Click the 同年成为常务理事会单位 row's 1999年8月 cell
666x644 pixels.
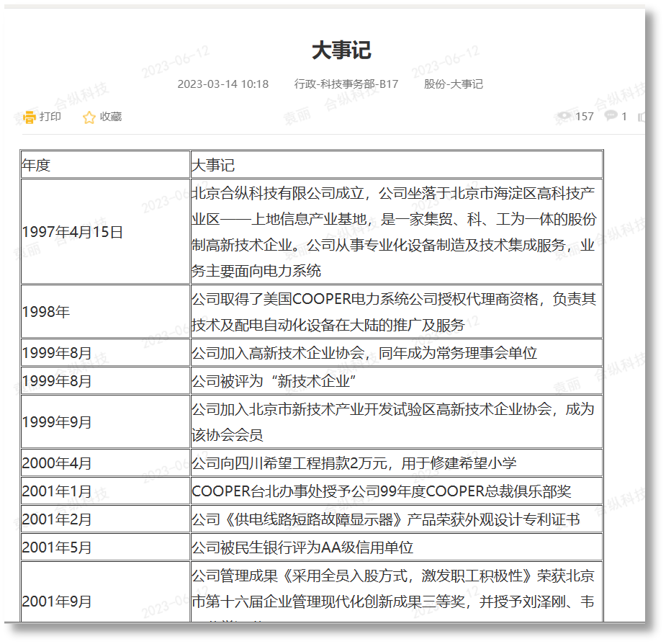(x=105, y=353)
